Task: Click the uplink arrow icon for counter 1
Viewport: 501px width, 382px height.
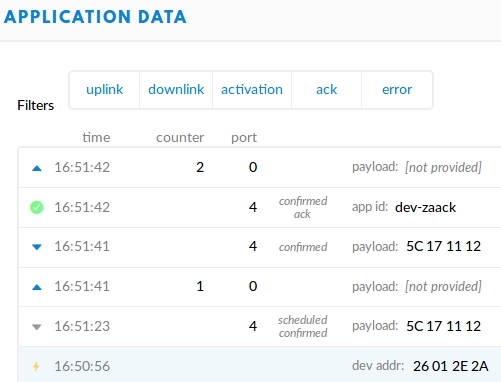Action: point(37,287)
